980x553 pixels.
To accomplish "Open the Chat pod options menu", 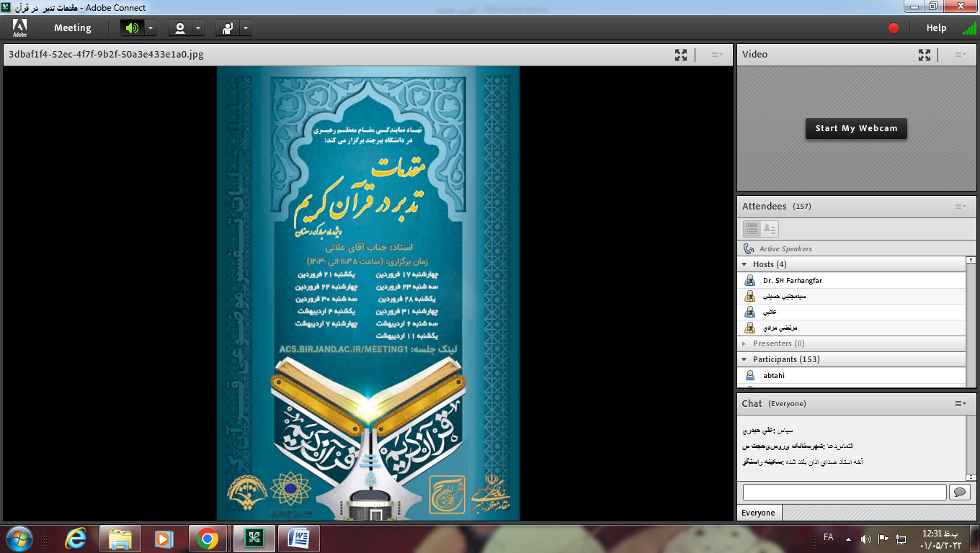I will (961, 404).
